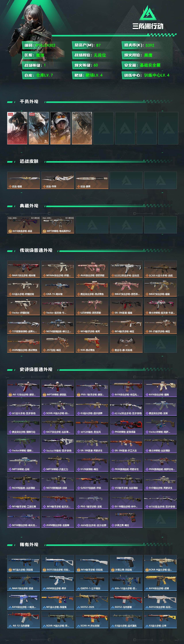Pick the 沙漠之鹰-天际线 rare pistol skin
The height and width of the screenshot is (644, 184).
(126, 563)
